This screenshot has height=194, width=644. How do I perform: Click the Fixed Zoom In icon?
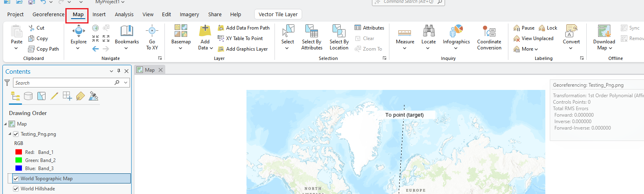pos(95,38)
